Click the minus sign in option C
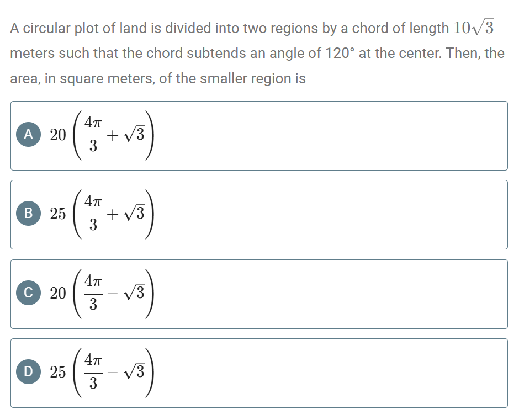Viewport: 519px width, 420px height. pos(113,294)
